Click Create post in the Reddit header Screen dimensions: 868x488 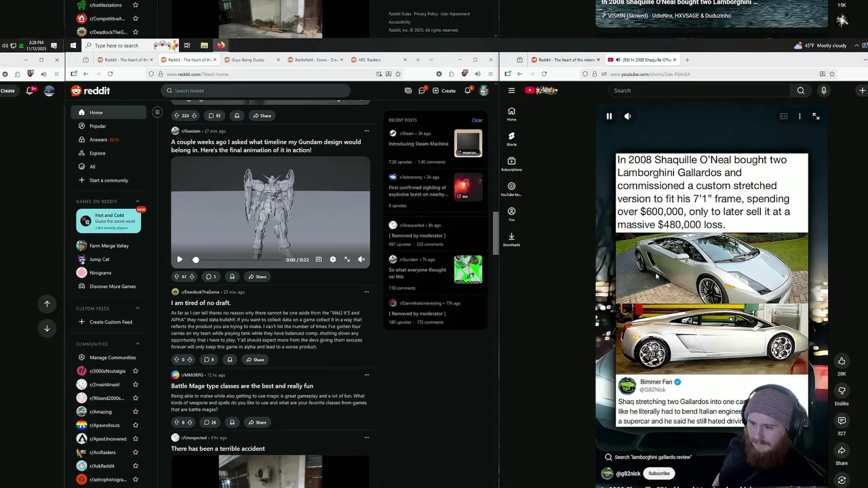445,91
